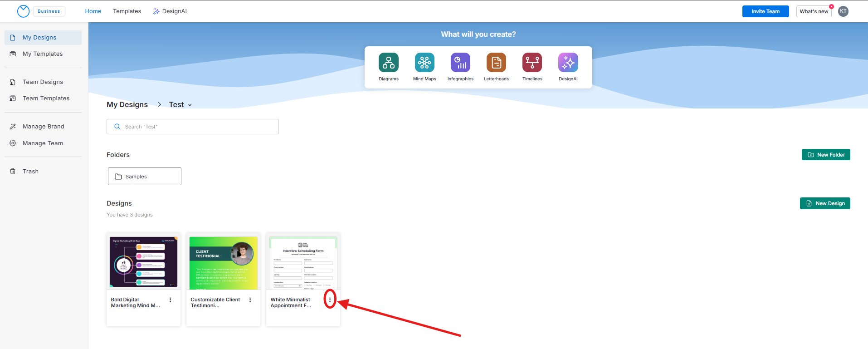Click the Search "Test" input field

193,127
